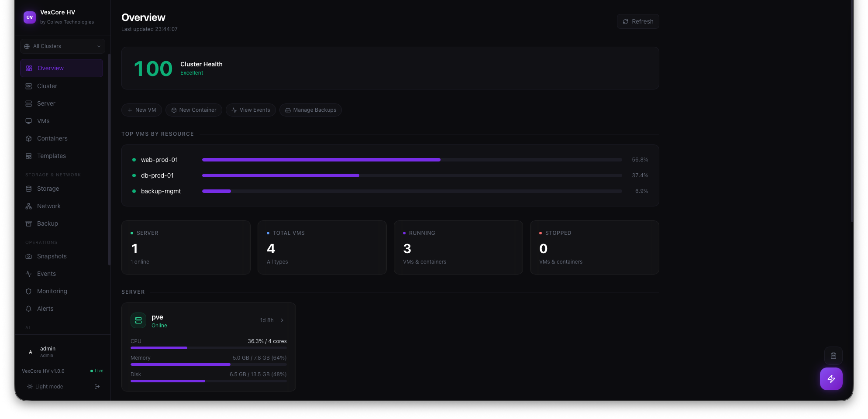Image resolution: width=868 pixels, height=419 pixels.
Task: Open the admin user profile
Action: coord(62,351)
